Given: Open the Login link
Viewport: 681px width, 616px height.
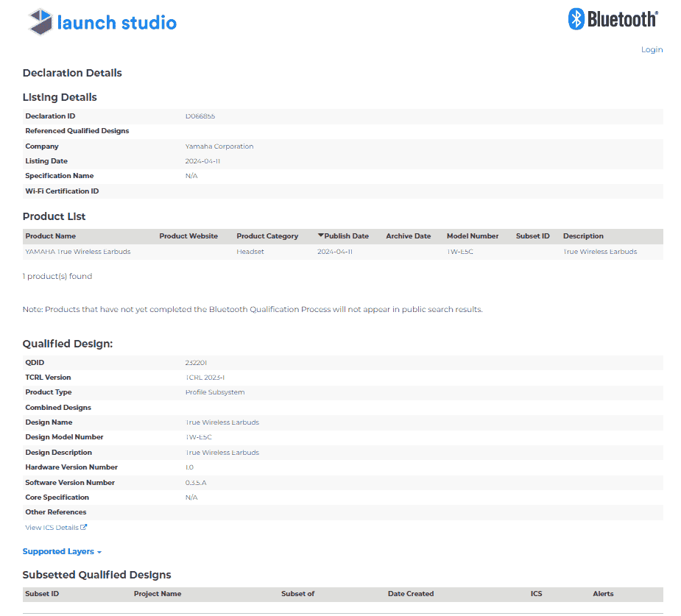Looking at the screenshot, I should pos(652,49).
